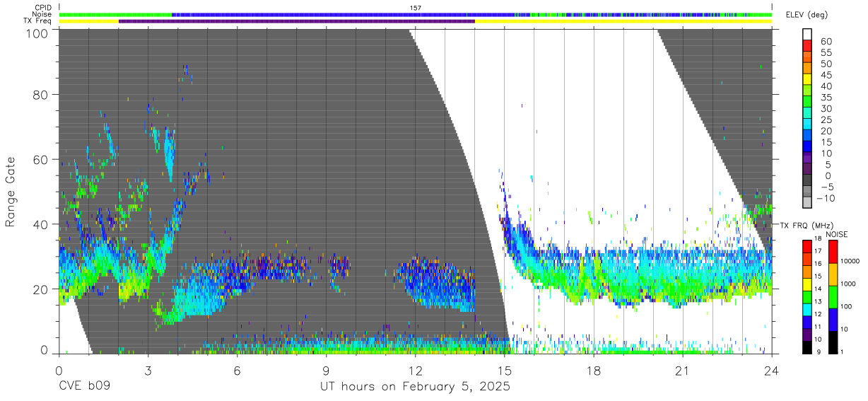Click the TX FRQ (MHz) legend label

(x=807, y=226)
